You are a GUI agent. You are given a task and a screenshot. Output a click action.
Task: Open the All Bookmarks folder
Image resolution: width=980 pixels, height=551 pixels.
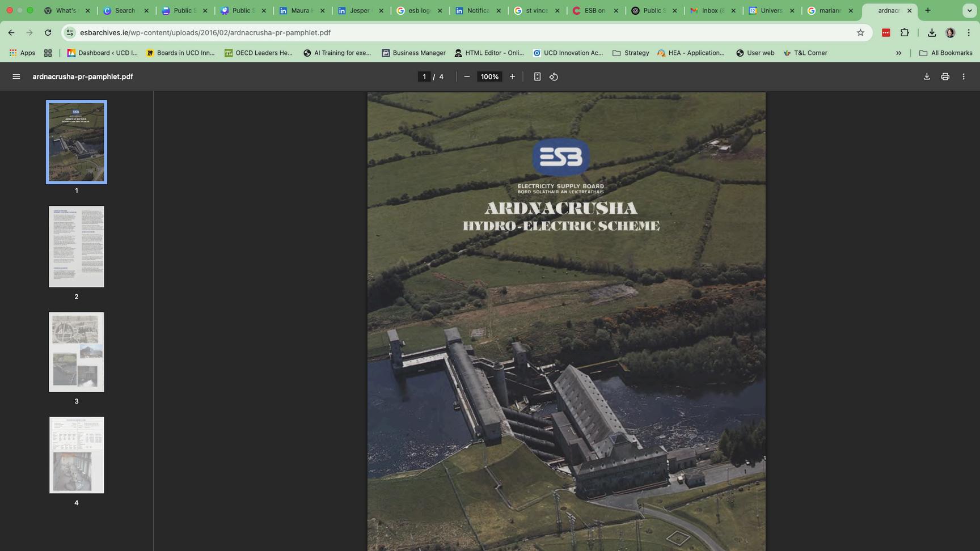pyautogui.click(x=945, y=53)
